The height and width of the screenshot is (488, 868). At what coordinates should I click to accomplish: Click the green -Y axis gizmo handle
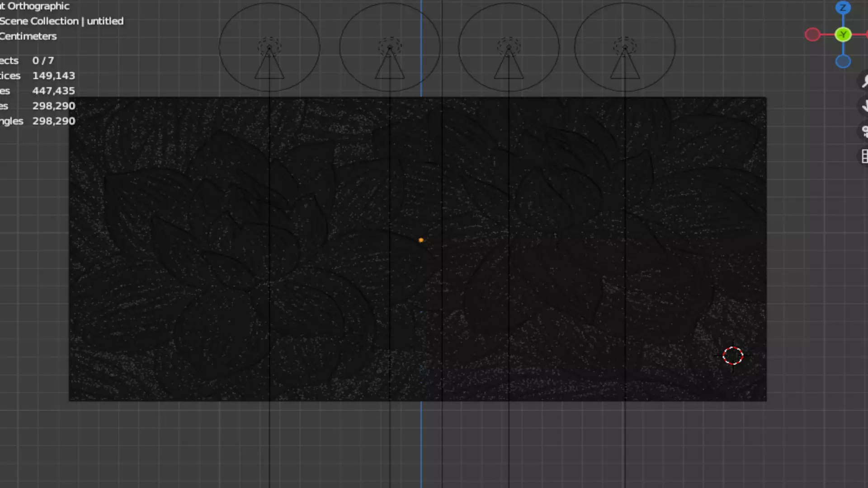[x=843, y=34]
